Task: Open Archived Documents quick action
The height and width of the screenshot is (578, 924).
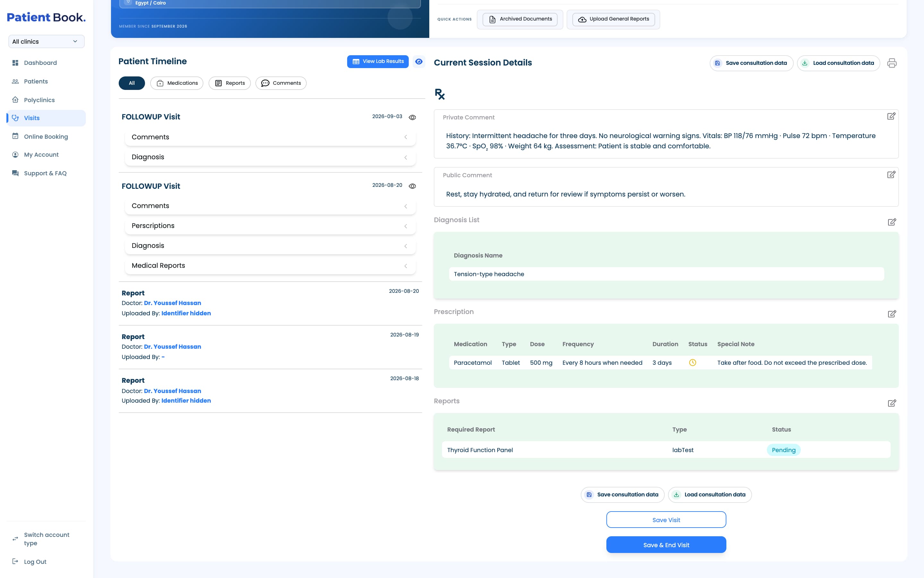Action: [x=520, y=19]
